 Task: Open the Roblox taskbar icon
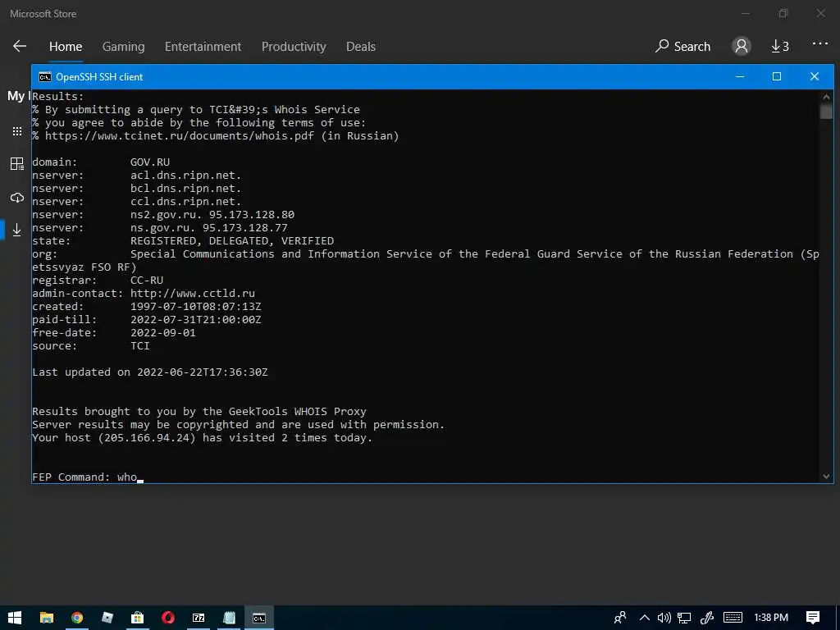pyautogui.click(x=107, y=618)
